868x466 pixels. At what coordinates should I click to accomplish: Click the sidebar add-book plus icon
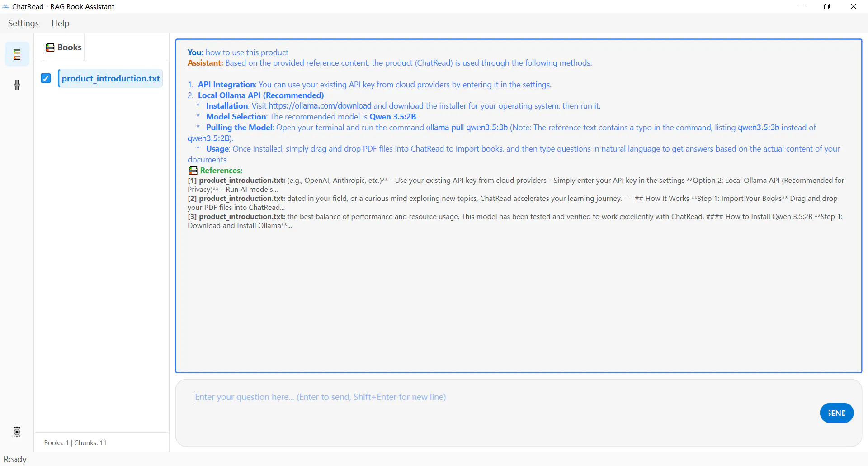17,85
